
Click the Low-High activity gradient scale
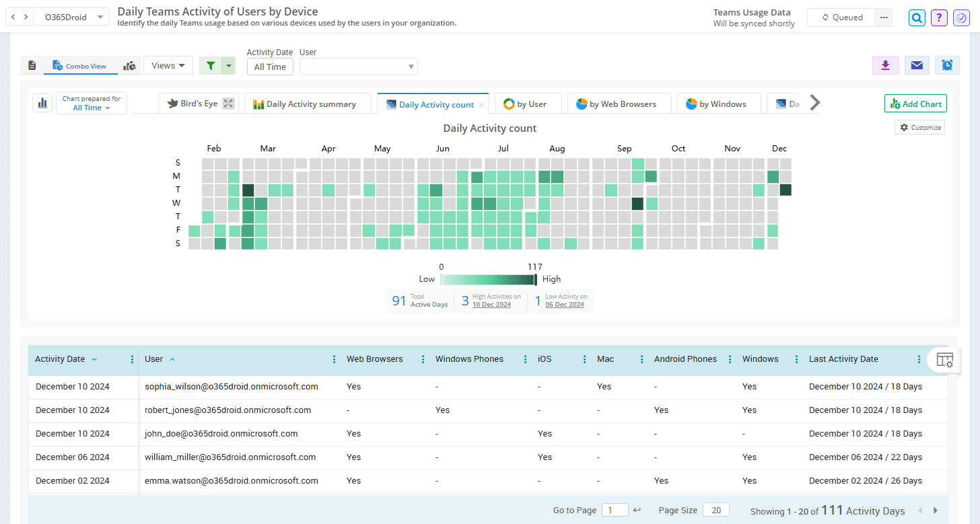tap(489, 278)
